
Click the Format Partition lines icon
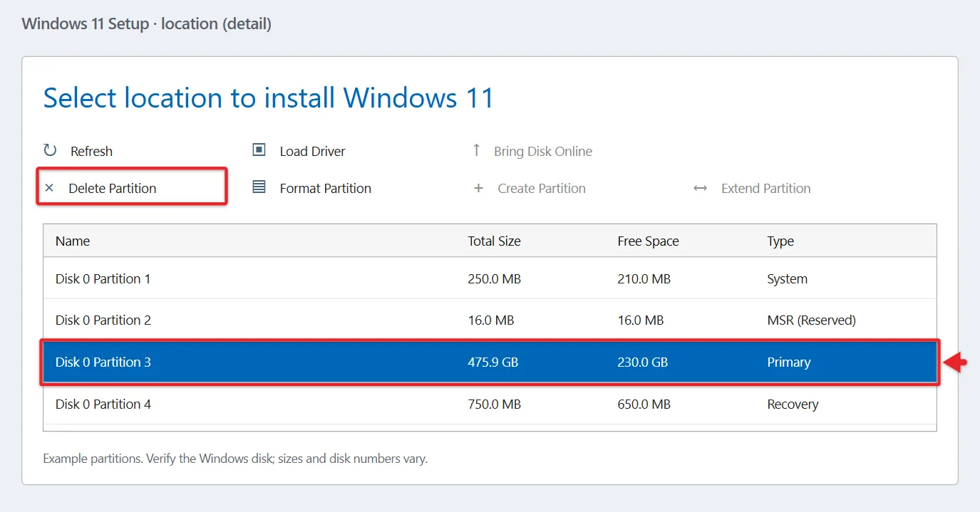(x=259, y=187)
